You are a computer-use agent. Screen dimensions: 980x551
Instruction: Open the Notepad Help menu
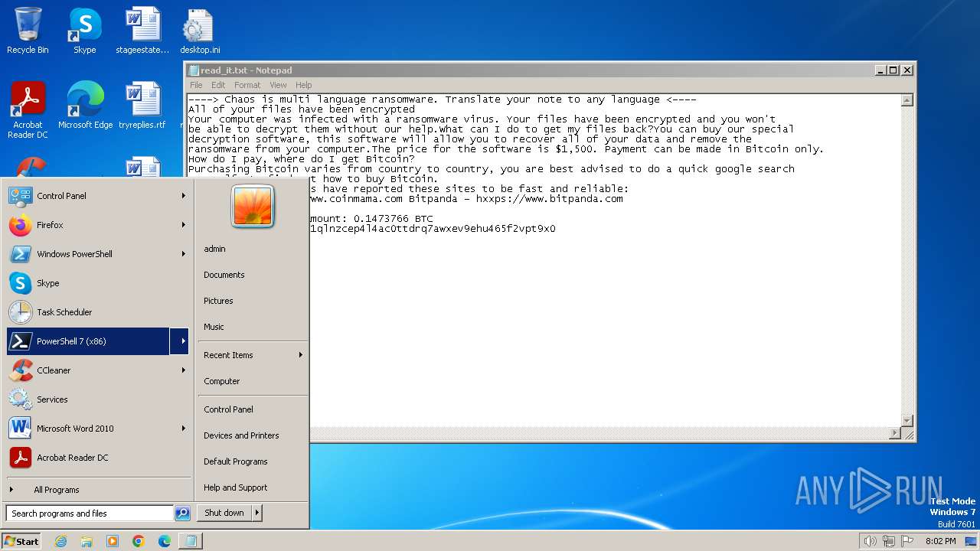[304, 85]
